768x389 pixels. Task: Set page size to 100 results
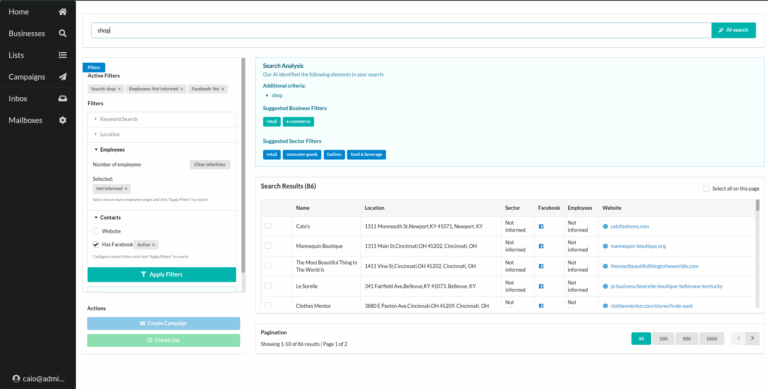tap(663, 339)
